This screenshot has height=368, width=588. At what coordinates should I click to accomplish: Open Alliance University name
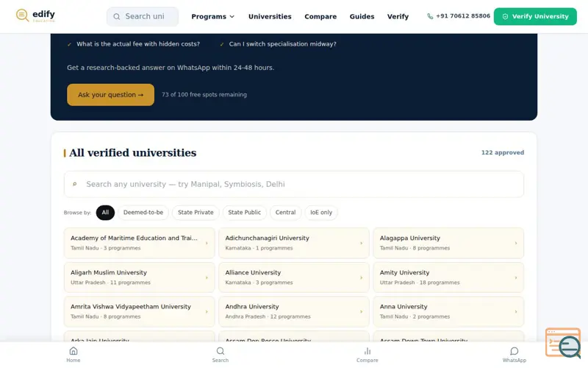click(x=253, y=272)
